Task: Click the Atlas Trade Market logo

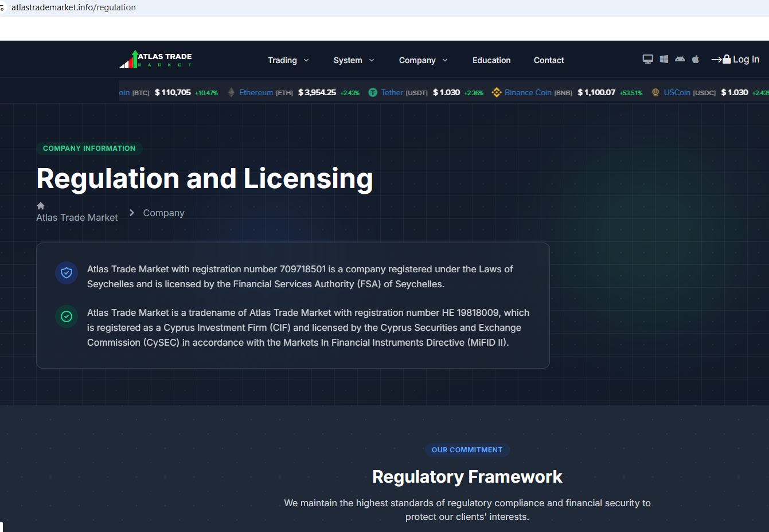Action: click(155, 60)
